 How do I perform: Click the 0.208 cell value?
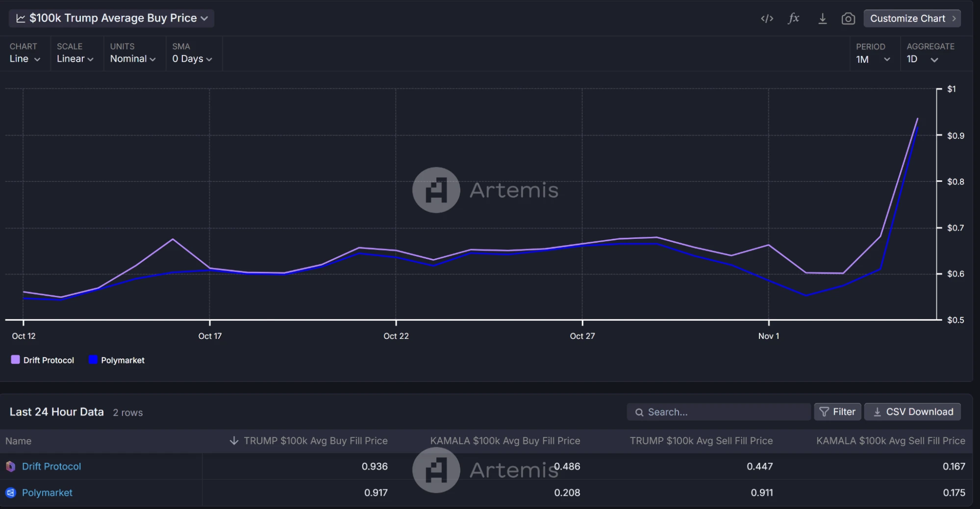pyautogui.click(x=567, y=492)
